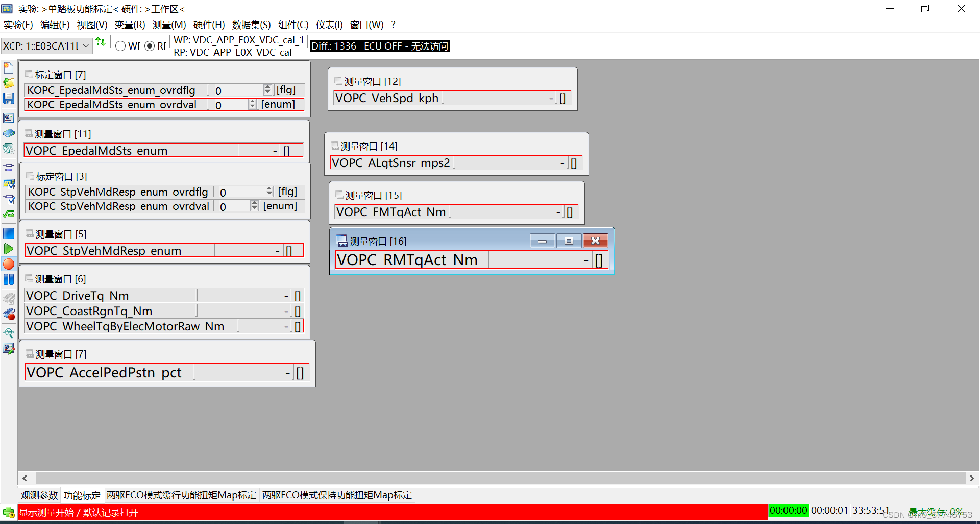This screenshot has height=524, width=980.
Task: Select the VOPC_ALgtSnsr_mps2 row
Action: 456,162
